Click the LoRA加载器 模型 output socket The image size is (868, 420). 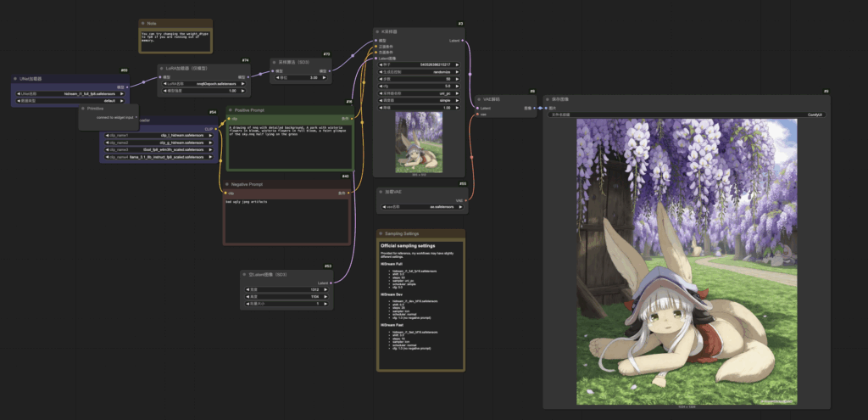(249, 77)
